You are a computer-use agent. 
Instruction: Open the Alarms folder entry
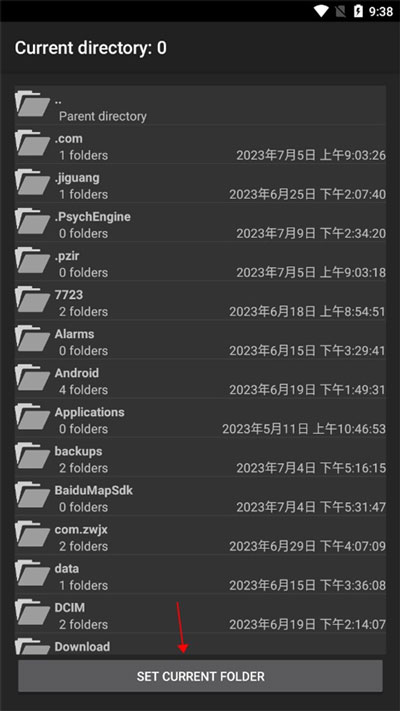coord(200,342)
